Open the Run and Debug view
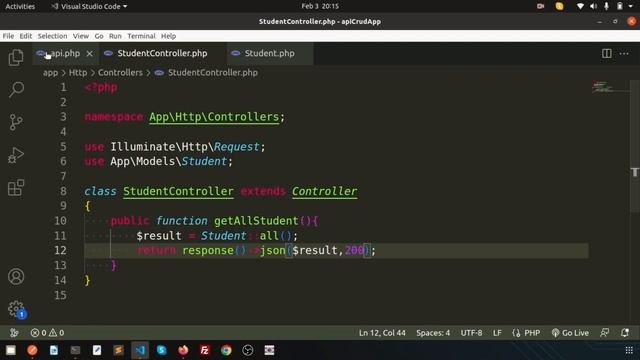640x360 pixels. 16,155
